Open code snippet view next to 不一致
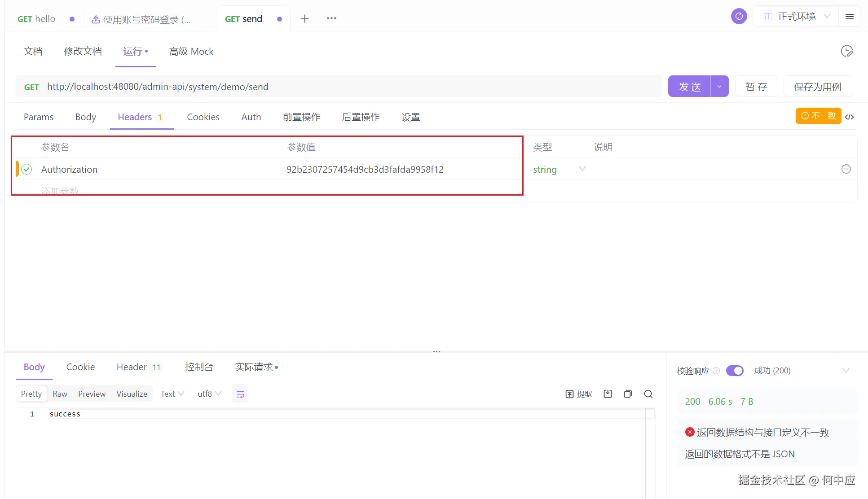 click(x=850, y=117)
